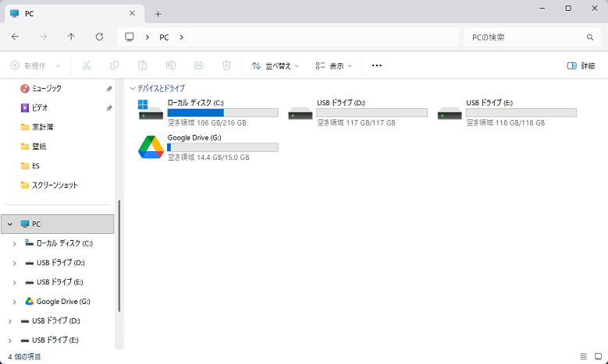Click the C: drive usage bar
Screen dimensions: 608x364
pyautogui.click(x=222, y=113)
